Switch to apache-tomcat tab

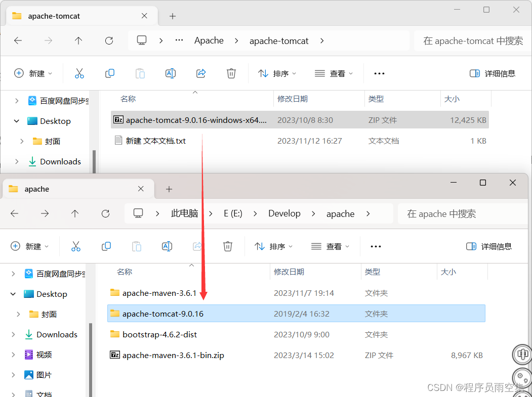82,16
